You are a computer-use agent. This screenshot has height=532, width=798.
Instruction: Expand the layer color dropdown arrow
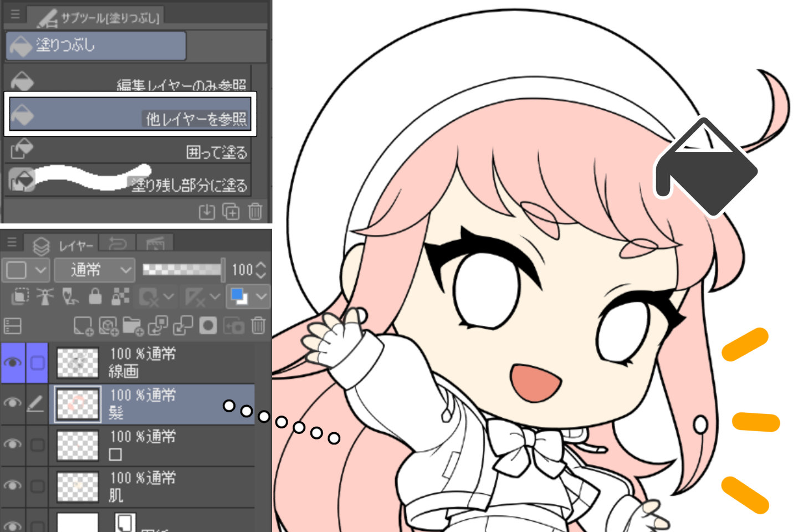click(261, 296)
